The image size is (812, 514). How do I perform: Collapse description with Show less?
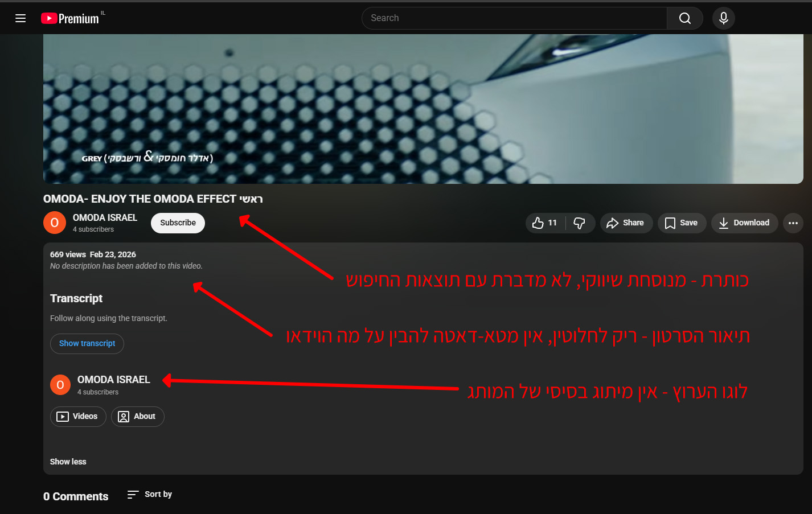pos(68,462)
